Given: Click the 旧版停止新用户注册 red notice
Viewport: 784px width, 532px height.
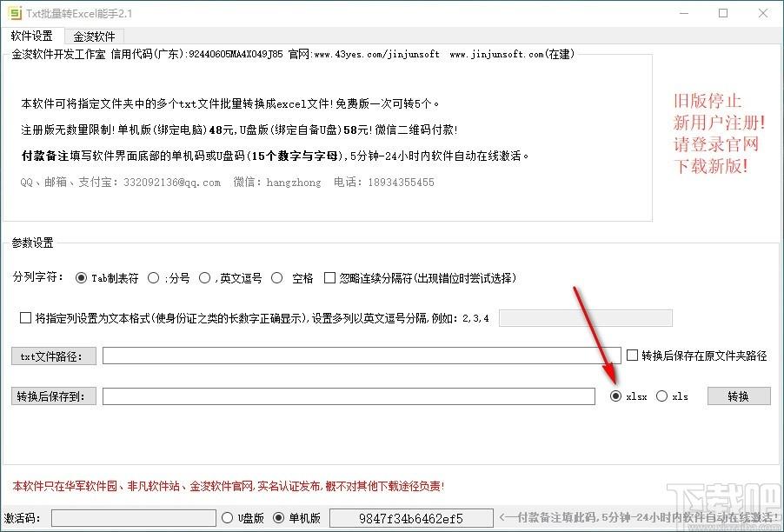Looking at the screenshot, I should pos(719,133).
